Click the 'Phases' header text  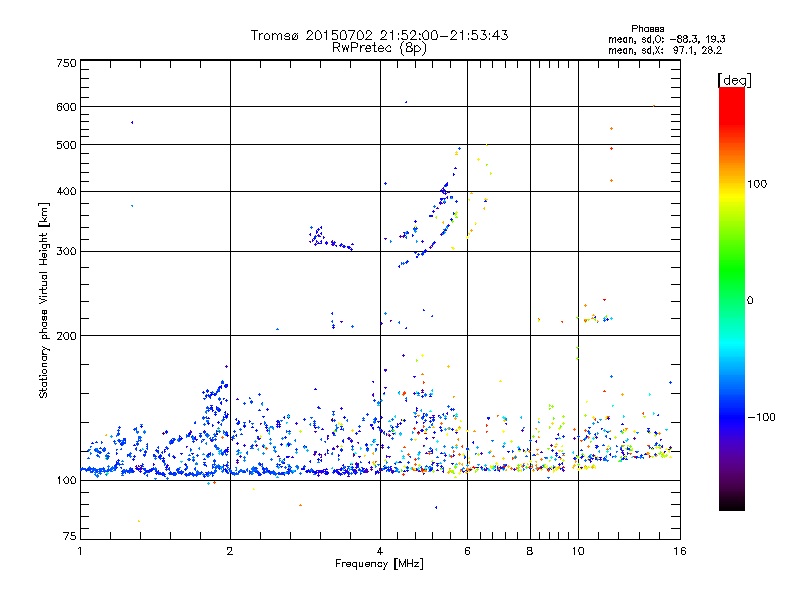click(647, 29)
